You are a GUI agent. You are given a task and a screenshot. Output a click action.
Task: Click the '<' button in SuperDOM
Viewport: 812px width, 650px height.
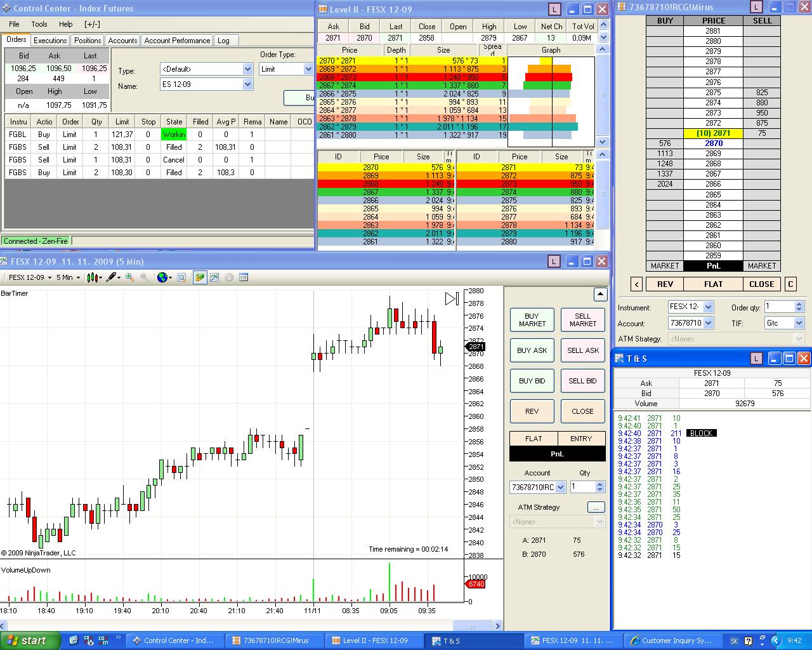(x=637, y=284)
